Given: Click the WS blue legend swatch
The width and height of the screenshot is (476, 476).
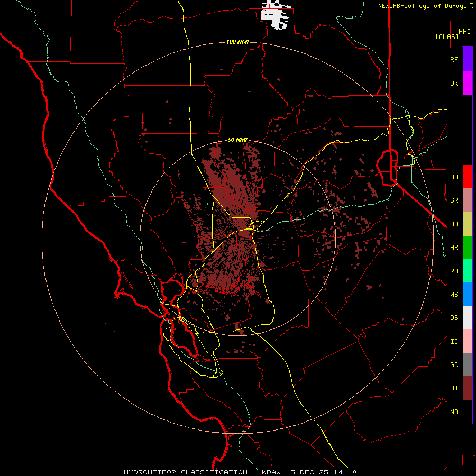Looking at the screenshot, I should (x=467, y=294).
